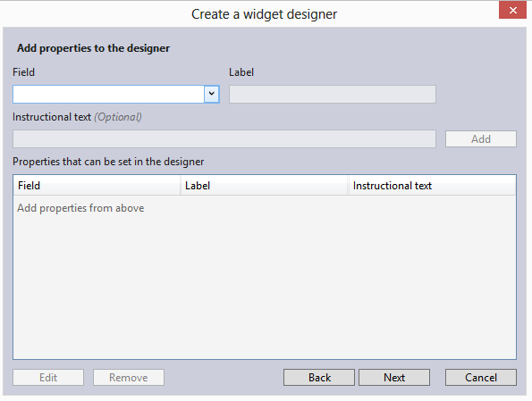The height and width of the screenshot is (401, 532).
Task: Go Back to the previous step
Action: point(319,377)
